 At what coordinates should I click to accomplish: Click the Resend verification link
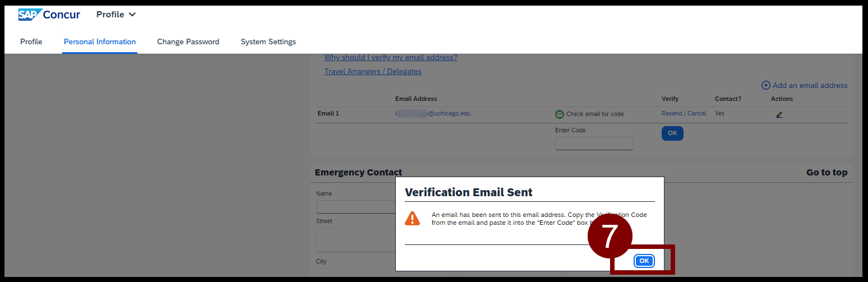point(672,113)
